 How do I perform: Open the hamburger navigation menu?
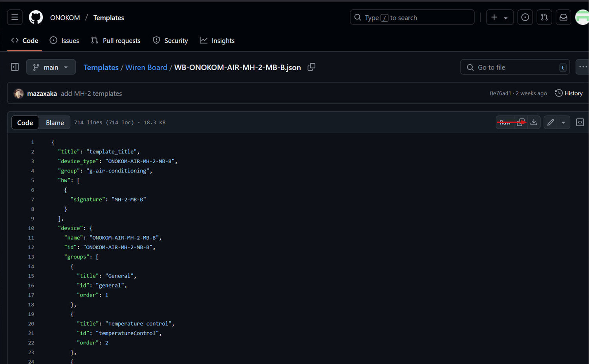(15, 17)
